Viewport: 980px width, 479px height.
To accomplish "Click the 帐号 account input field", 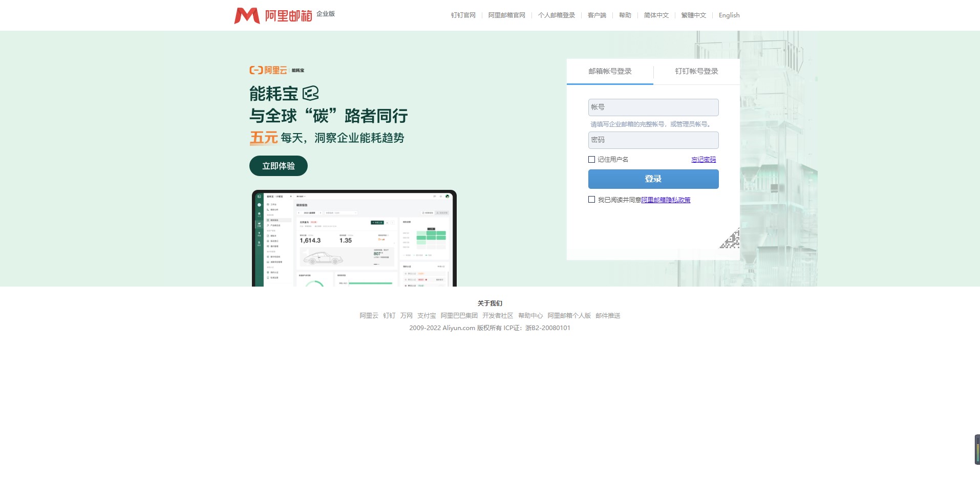I will 653,107.
